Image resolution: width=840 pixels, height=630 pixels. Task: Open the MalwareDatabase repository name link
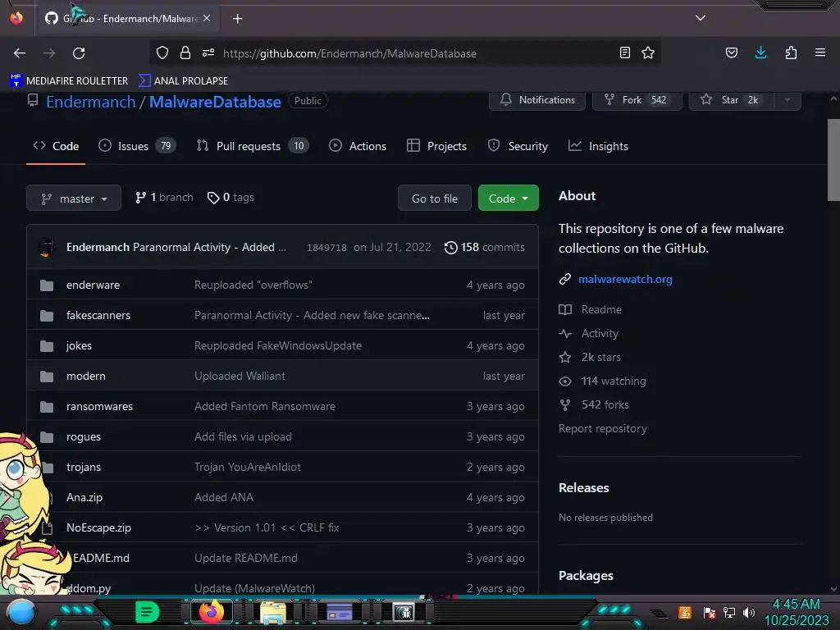(215, 102)
